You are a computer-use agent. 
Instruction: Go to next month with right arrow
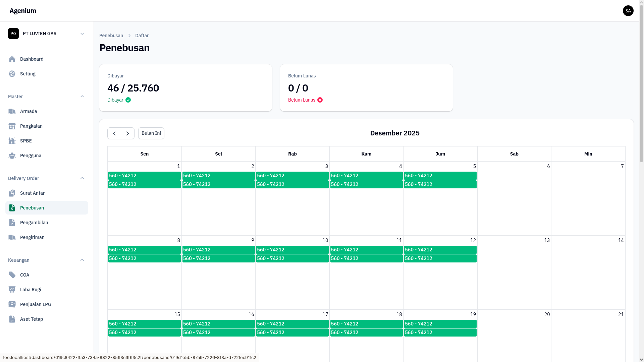[127, 133]
